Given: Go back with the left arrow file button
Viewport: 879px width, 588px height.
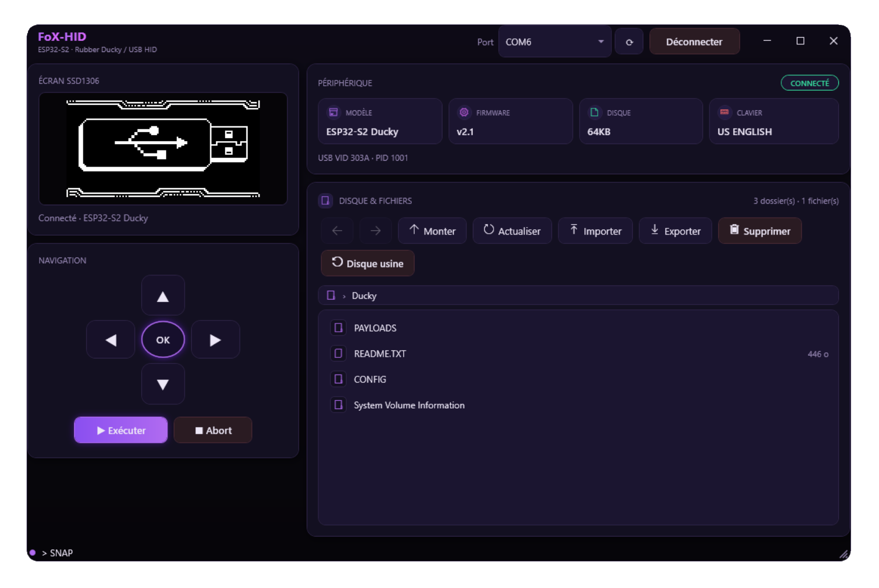Looking at the screenshot, I should (x=337, y=230).
